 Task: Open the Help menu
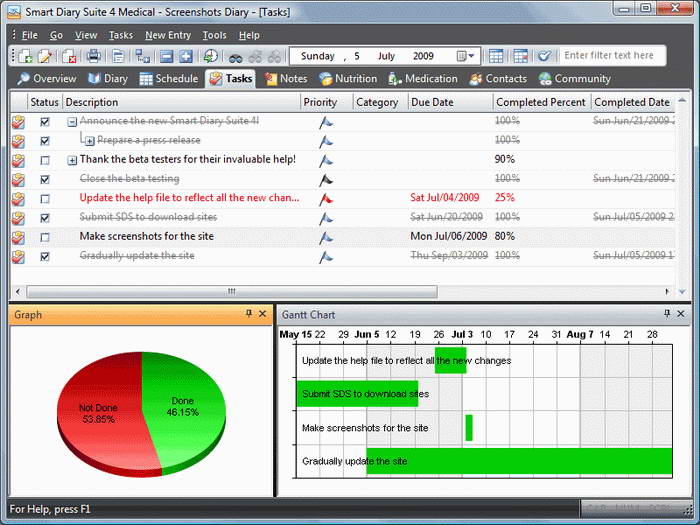(x=249, y=35)
